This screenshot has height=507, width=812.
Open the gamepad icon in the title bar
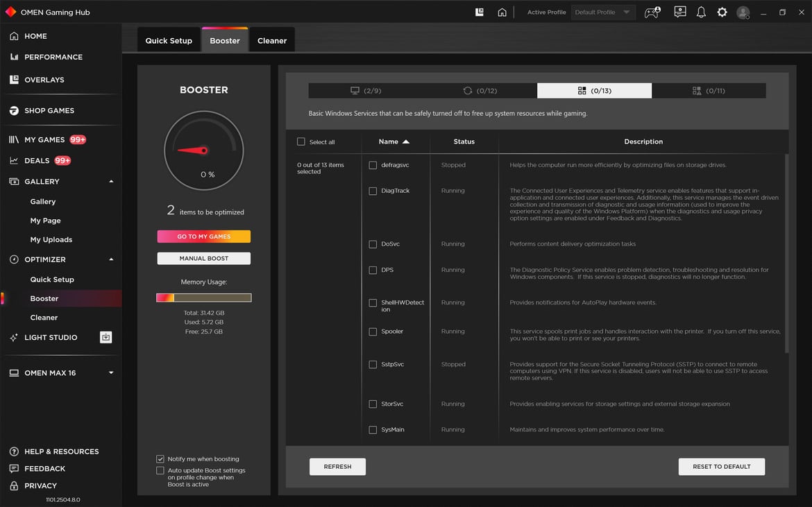click(x=652, y=12)
